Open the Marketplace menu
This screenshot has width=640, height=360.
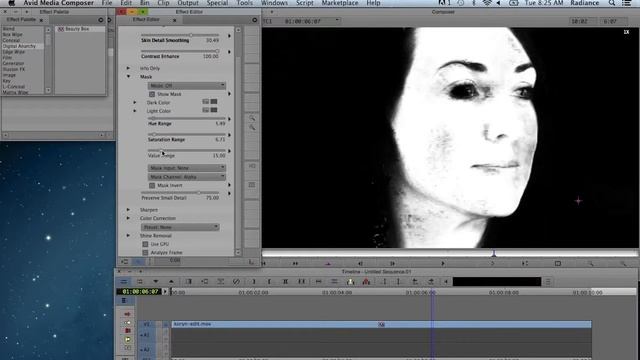[340, 3]
